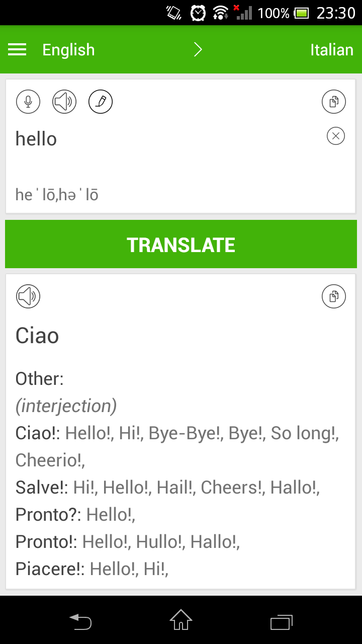Tap the Piacere! alternative entry

click(50, 569)
